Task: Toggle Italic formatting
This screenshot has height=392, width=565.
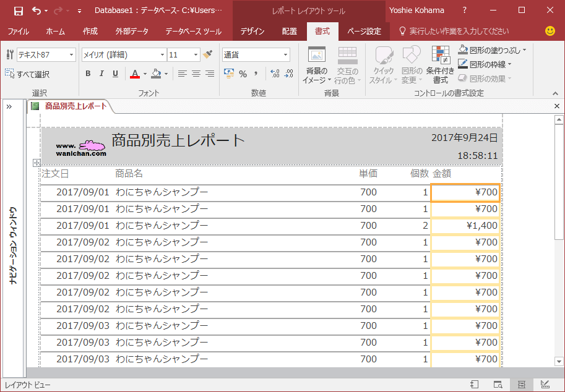Action: point(101,74)
